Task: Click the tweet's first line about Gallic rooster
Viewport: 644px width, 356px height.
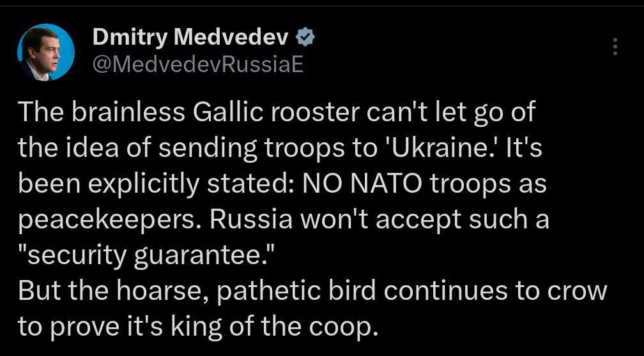Action: point(277,112)
